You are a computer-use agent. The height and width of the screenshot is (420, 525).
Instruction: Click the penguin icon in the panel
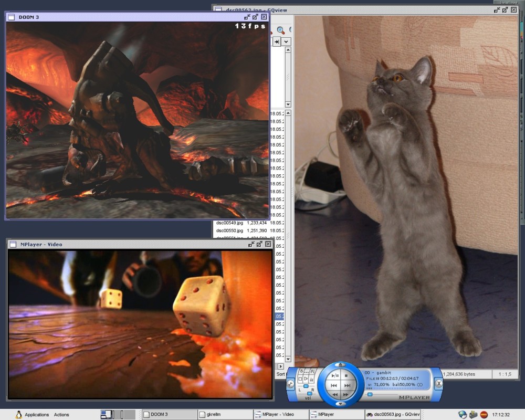pos(19,414)
